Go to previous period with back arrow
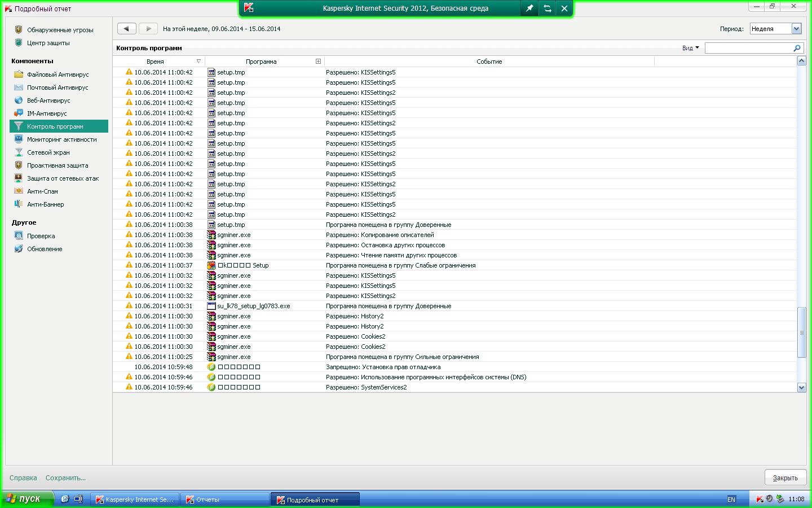Screen dimensions: 812x508 (126, 29)
